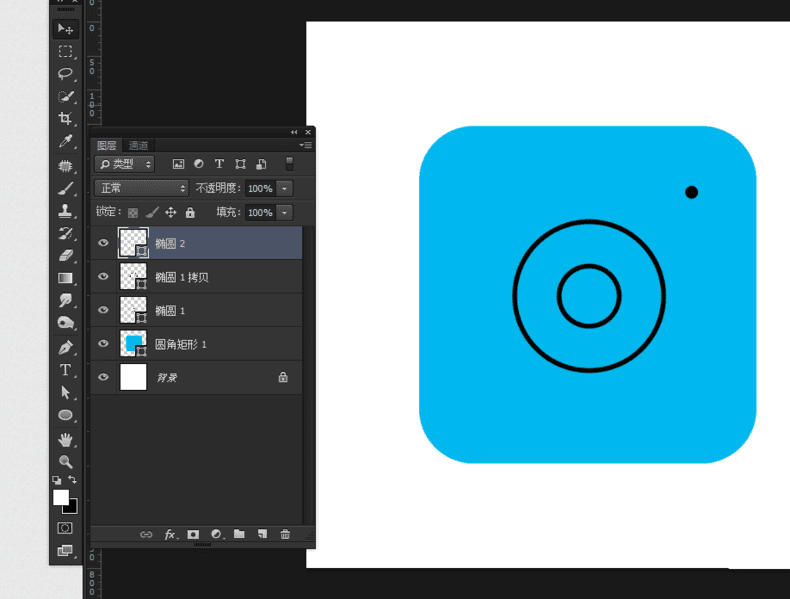The image size is (790, 599).
Task: Toggle adjustment layer filter
Action: 199,164
